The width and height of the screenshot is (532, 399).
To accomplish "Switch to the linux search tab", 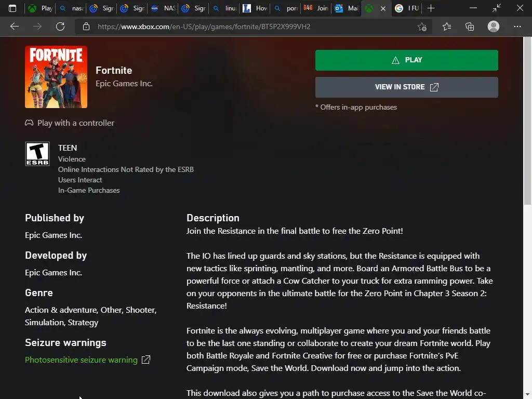I will [223, 8].
